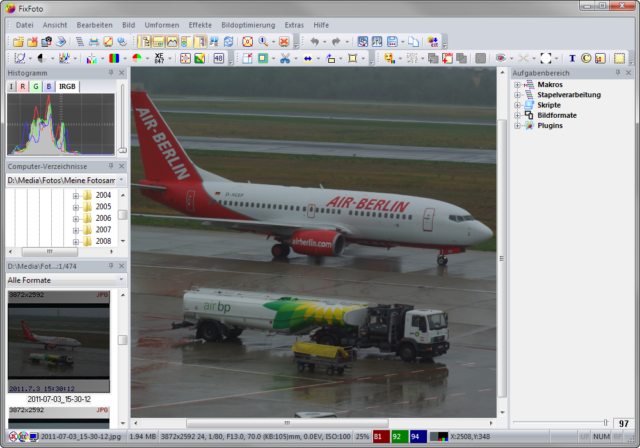Switch histogram to B channel tab
The image size is (640, 448).
(x=49, y=86)
